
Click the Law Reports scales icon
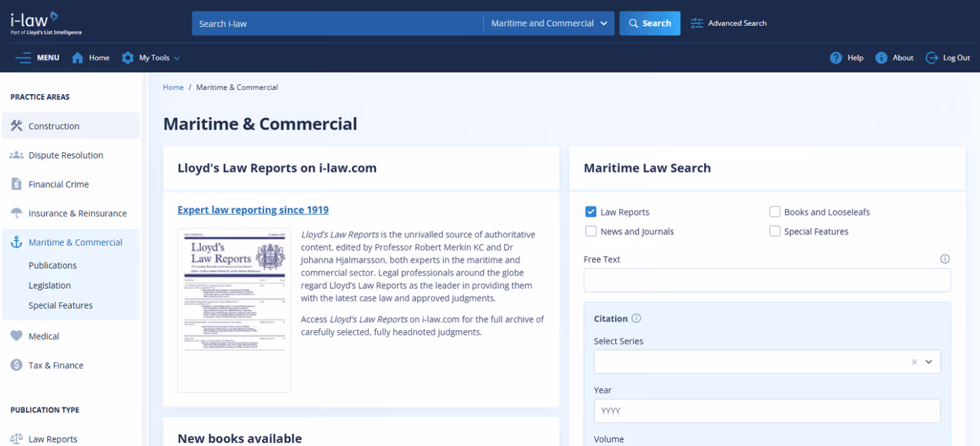[x=17, y=439]
